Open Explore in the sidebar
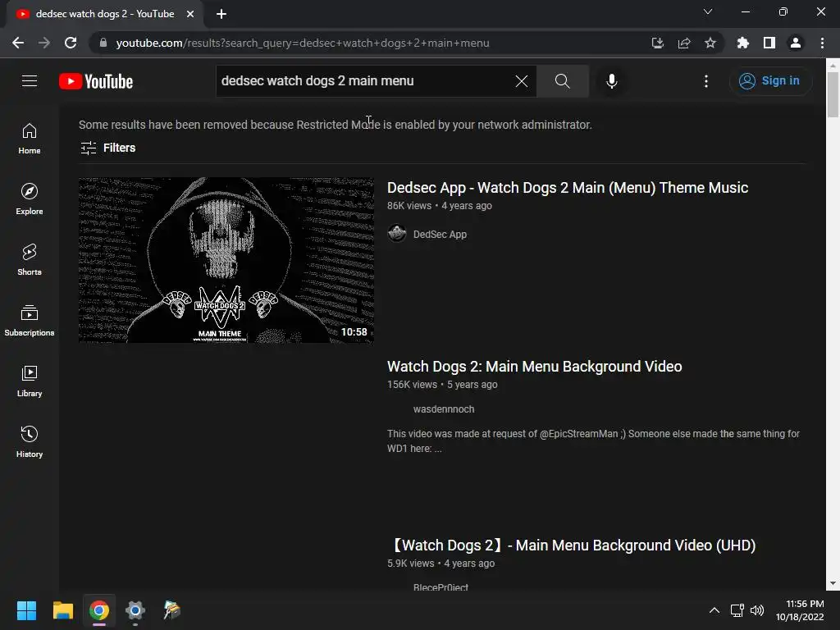 click(30, 199)
